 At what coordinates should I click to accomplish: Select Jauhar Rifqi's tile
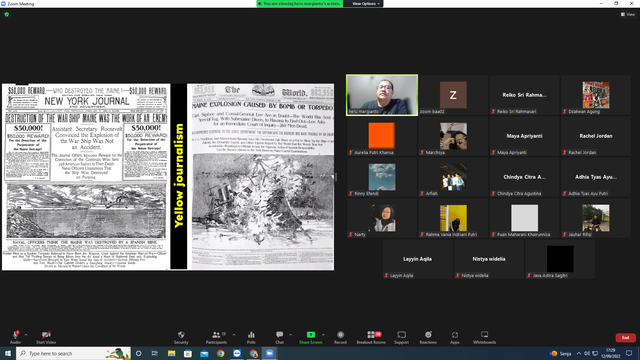tap(596, 218)
